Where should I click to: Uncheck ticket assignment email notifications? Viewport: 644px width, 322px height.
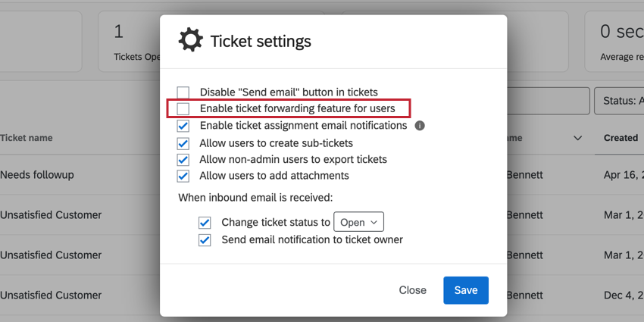point(183,126)
